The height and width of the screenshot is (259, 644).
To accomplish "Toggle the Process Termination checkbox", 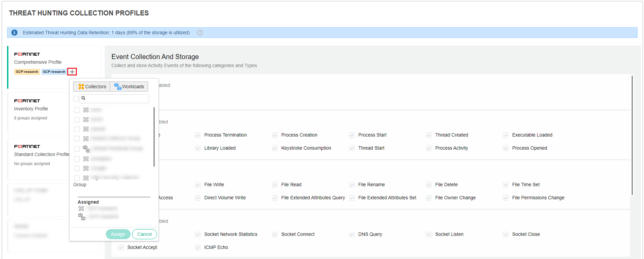I will (x=198, y=135).
